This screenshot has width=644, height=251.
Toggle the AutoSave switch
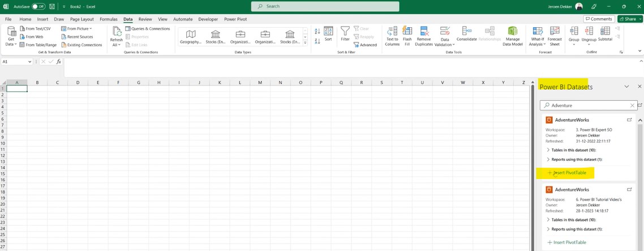coord(38,6)
